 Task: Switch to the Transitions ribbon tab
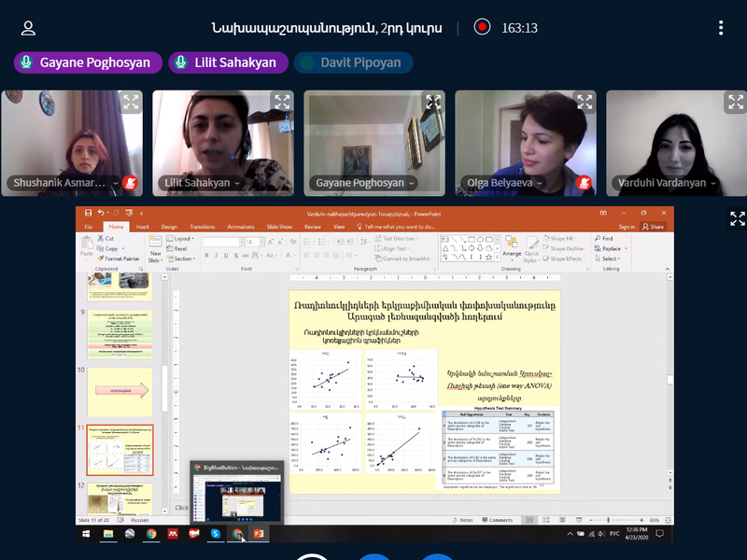click(203, 227)
